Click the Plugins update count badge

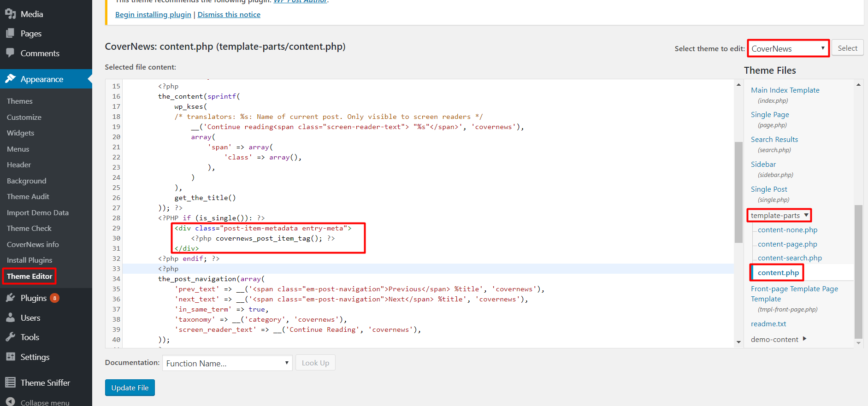point(54,298)
